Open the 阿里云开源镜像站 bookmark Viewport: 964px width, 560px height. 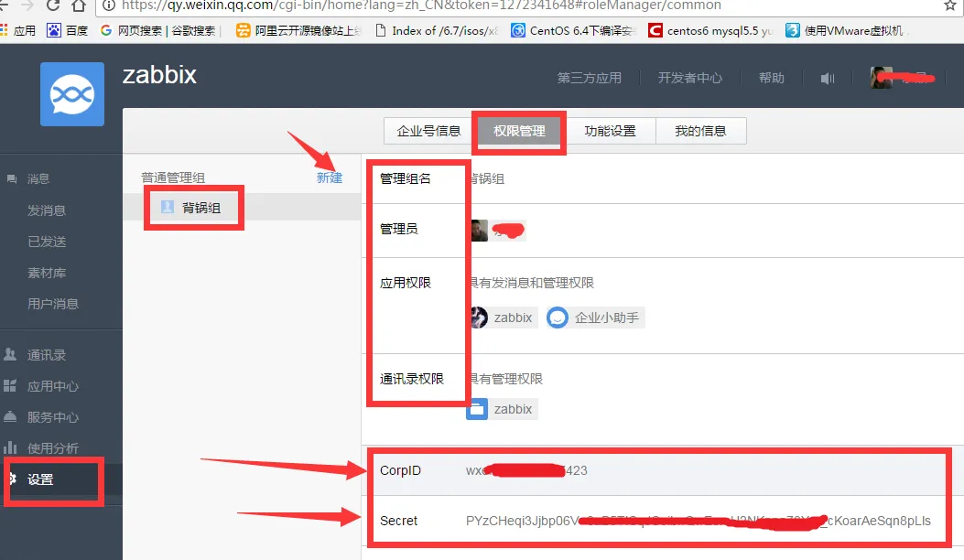299,30
